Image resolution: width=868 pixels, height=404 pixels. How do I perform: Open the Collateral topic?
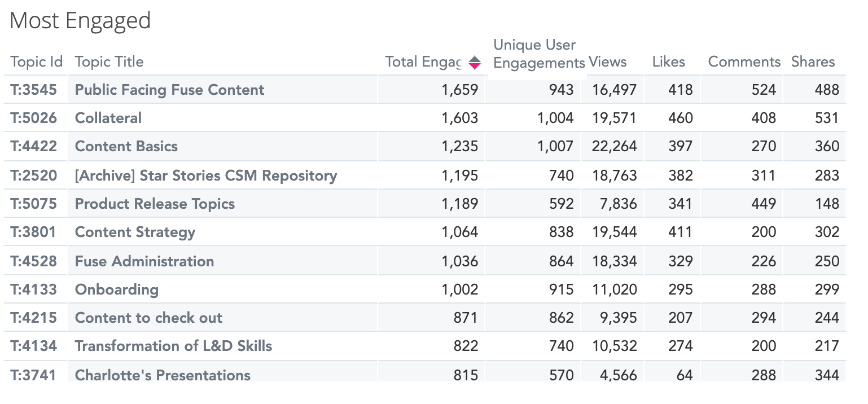click(x=108, y=118)
